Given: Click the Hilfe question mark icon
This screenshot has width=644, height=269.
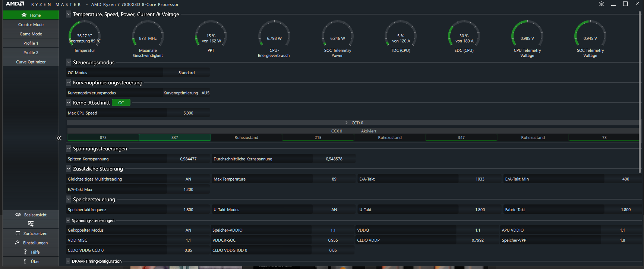Looking at the screenshot, I should click(x=25, y=252).
